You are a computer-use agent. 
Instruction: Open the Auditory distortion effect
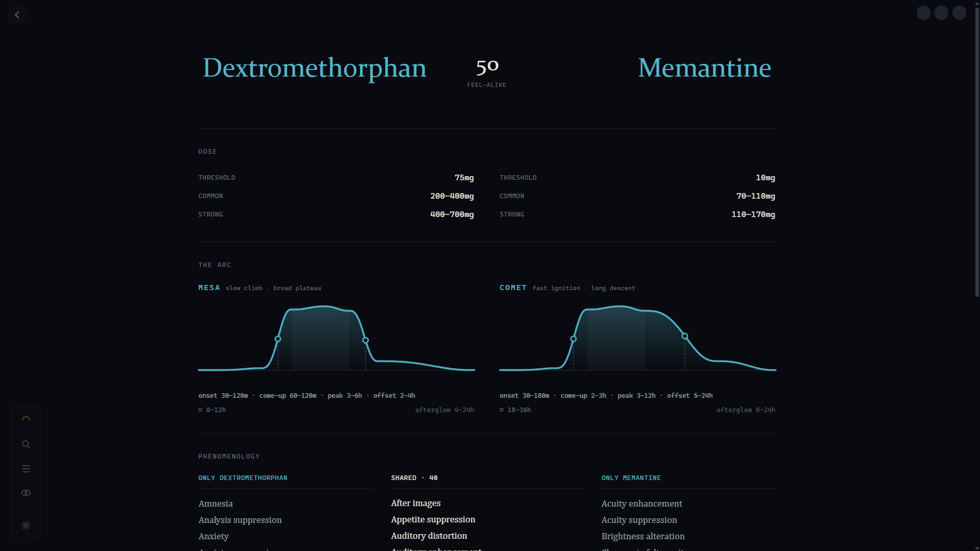tap(429, 536)
